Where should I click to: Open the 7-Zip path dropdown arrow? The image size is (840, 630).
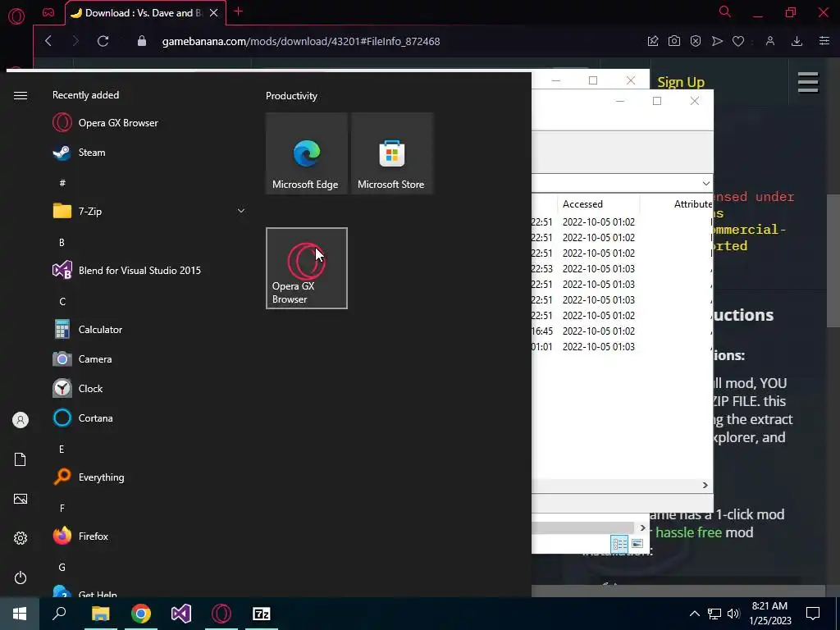[x=706, y=183]
